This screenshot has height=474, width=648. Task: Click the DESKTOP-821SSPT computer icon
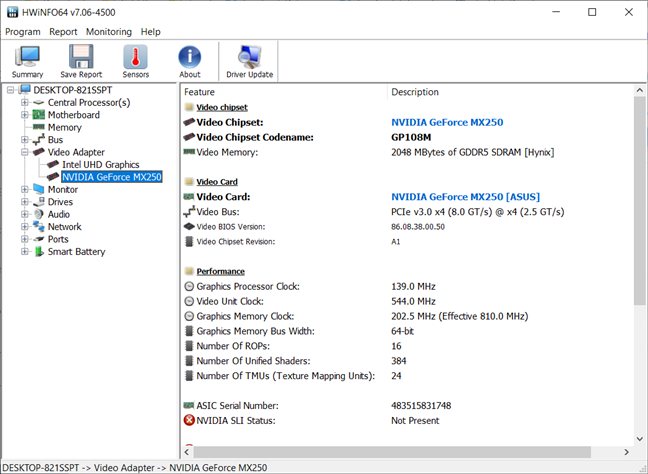[x=25, y=90]
